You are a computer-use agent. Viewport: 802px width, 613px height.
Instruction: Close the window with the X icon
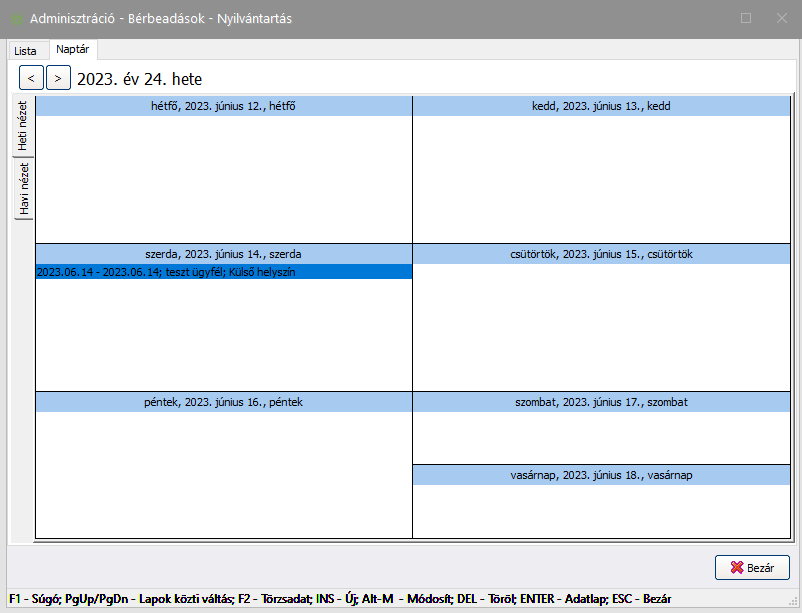[781, 18]
